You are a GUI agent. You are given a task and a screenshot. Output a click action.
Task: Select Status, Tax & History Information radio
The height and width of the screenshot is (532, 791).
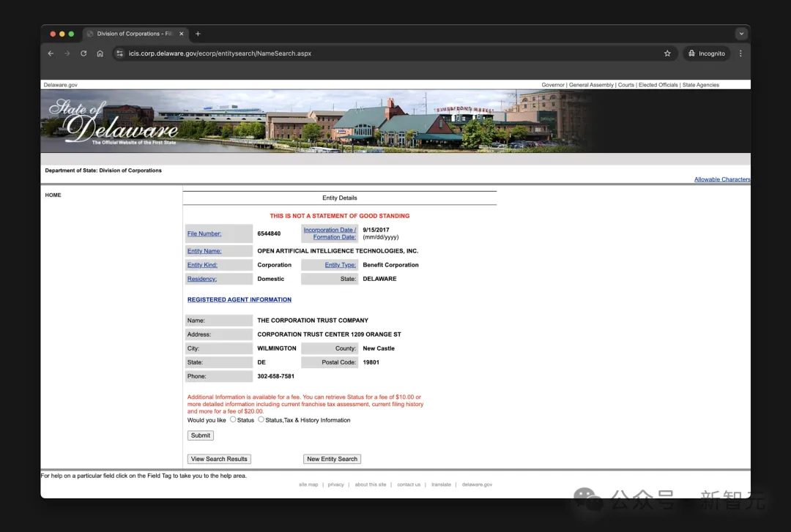(x=261, y=419)
